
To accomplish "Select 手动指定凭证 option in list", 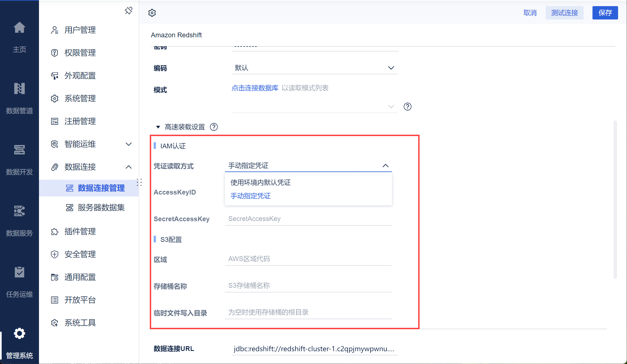I will coord(250,196).
